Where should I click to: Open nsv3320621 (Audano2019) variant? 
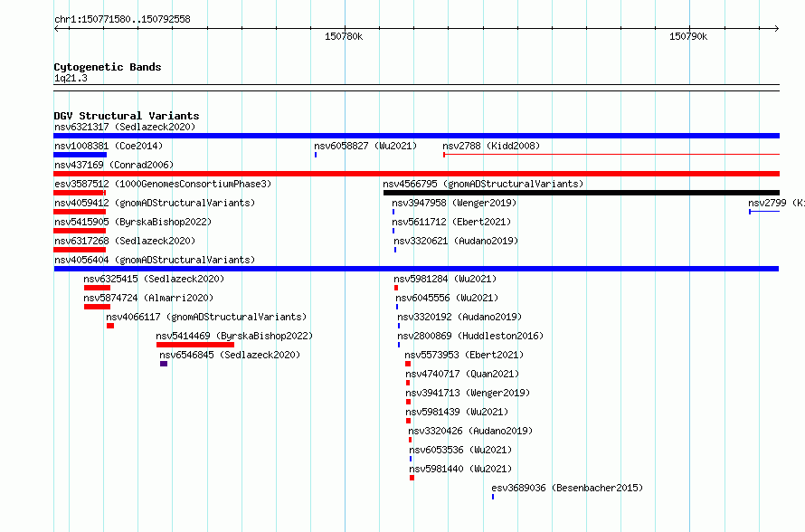click(x=456, y=241)
